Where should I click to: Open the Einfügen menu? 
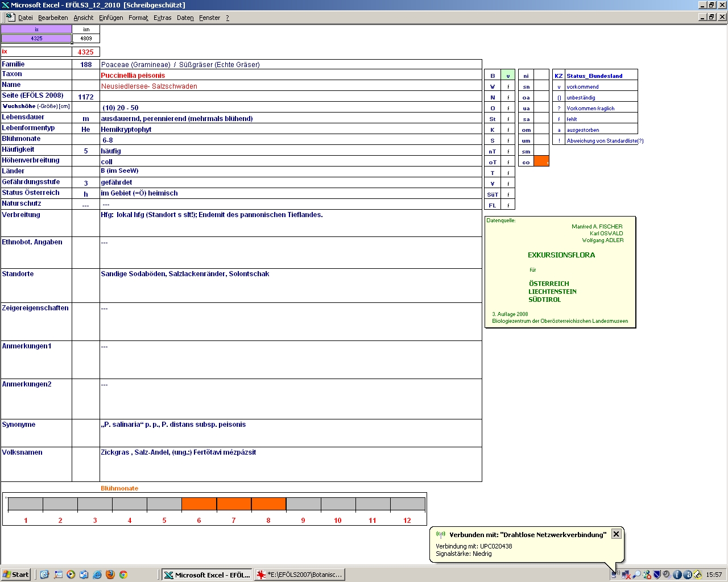[111, 18]
